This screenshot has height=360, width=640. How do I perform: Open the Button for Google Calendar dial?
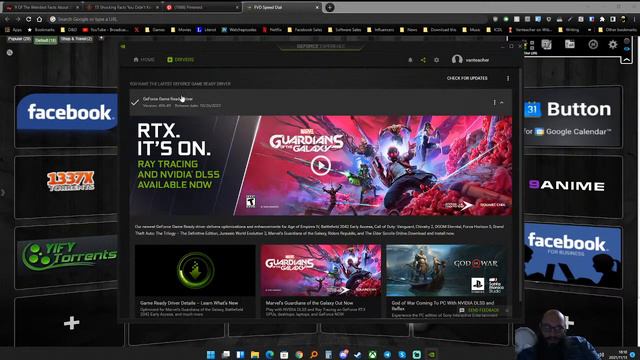click(572, 118)
